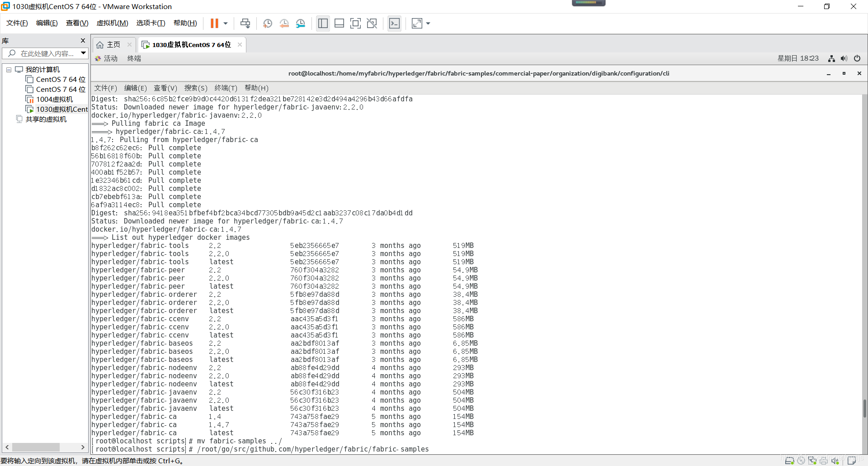
Task: Toggle the library sidebar visibility
Action: [323, 24]
